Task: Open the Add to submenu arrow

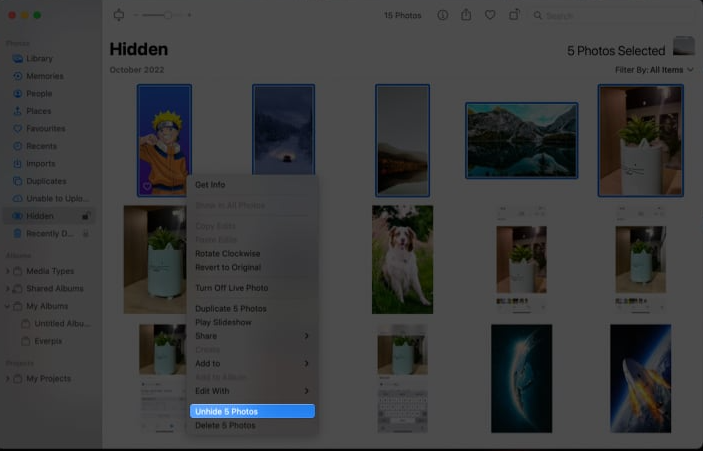Action: pos(306,364)
